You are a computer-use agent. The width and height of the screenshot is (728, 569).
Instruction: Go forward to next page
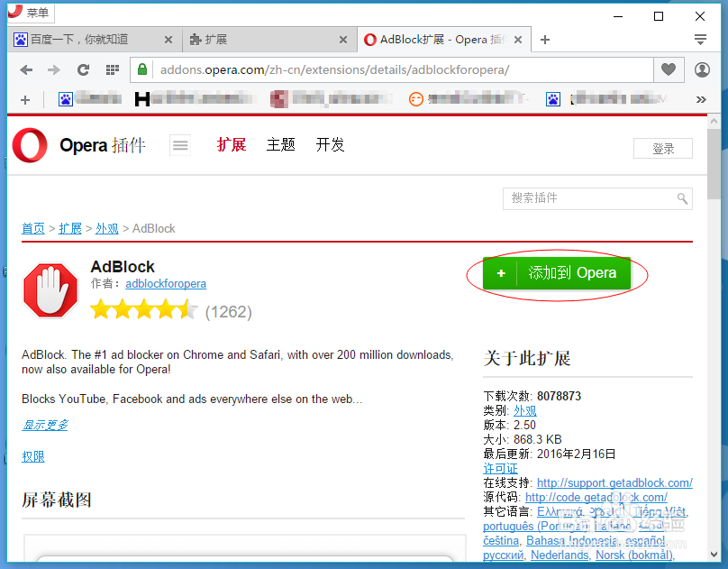coord(54,70)
